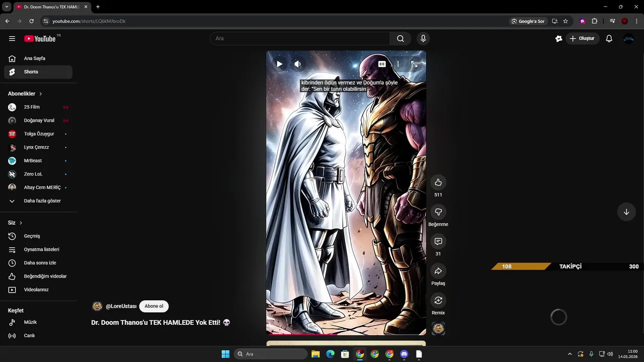
Task: Open Canlı under Keşfet
Action: (x=38, y=336)
